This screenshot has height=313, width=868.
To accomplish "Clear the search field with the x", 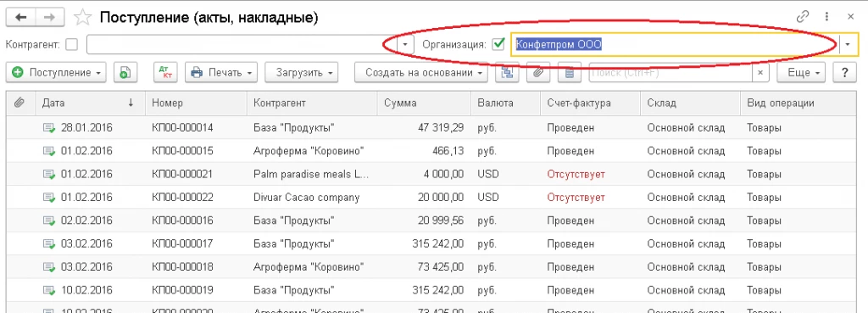I will (x=760, y=73).
